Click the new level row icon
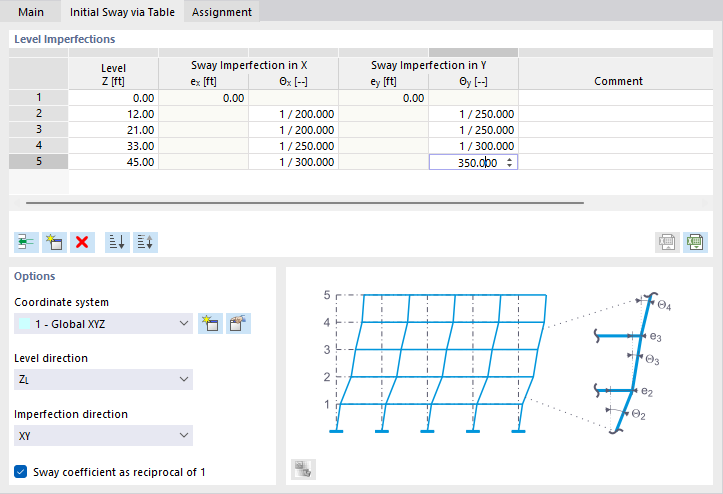Image resolution: width=723 pixels, height=494 pixels. point(54,242)
